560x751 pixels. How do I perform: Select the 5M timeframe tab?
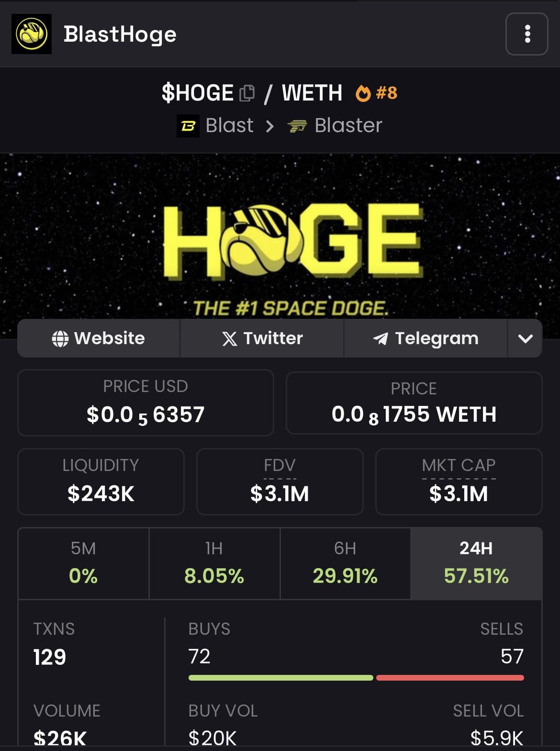(x=83, y=563)
